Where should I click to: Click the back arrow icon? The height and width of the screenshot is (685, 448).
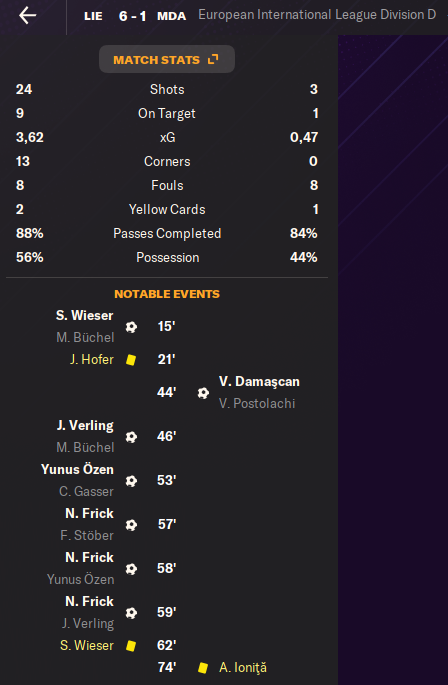point(28,16)
